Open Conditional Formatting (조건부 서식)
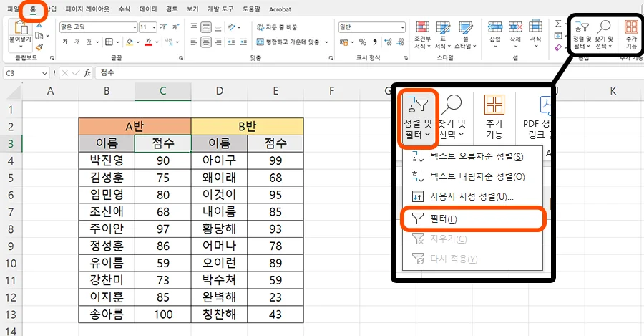The width and height of the screenshot is (644, 336). (x=422, y=35)
